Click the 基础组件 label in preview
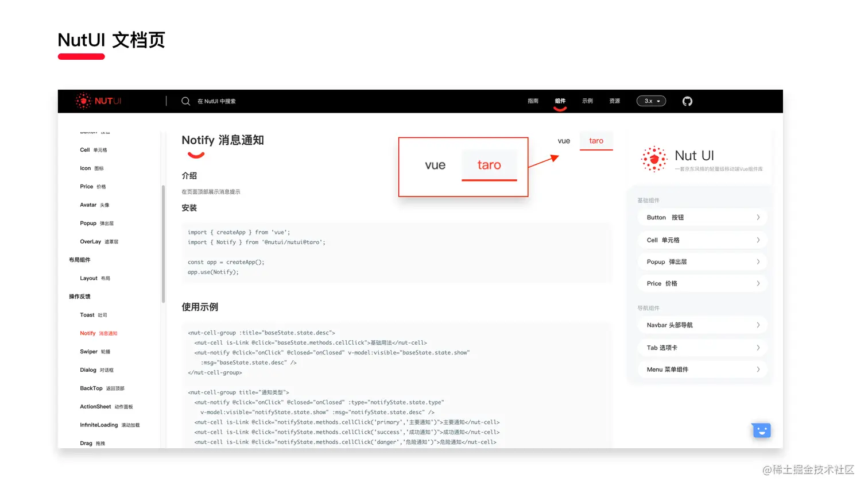The height and width of the screenshot is (489, 868). (648, 201)
